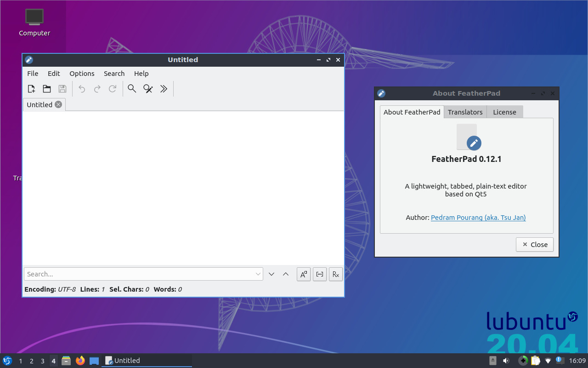Jump to previous search match arrow
This screenshot has width=588, height=368.
[x=286, y=274]
